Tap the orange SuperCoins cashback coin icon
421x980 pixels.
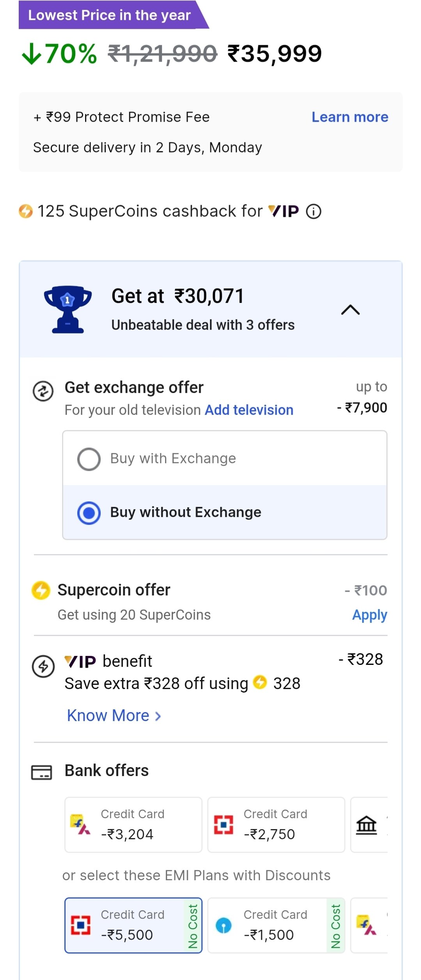(x=26, y=211)
